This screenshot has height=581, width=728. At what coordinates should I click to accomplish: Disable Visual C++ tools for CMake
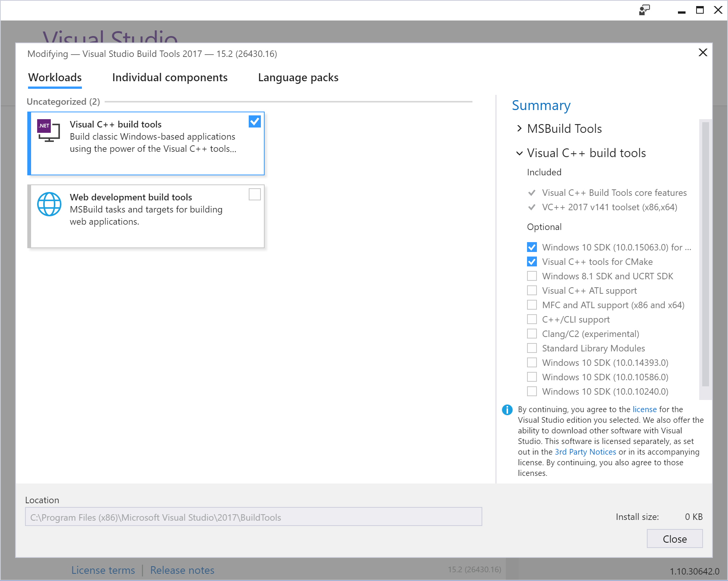532,262
